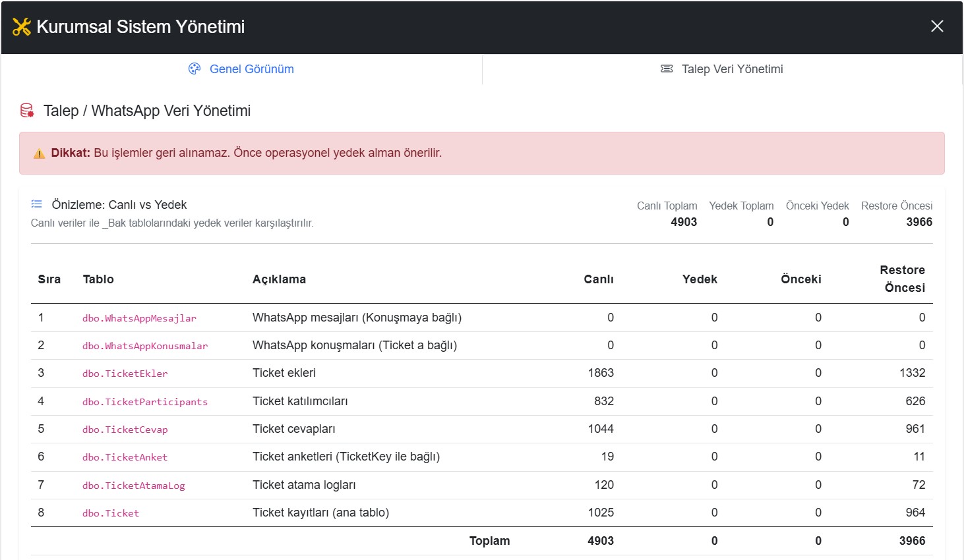The image size is (964, 560).
Task: Close the Kurumsal Sistem Yönetimi dialog
Action: coord(937,26)
